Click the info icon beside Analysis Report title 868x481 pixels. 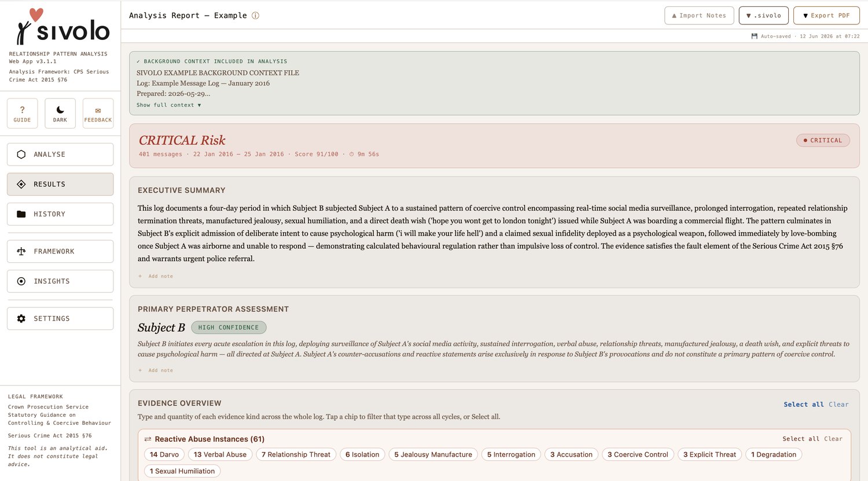[255, 16]
